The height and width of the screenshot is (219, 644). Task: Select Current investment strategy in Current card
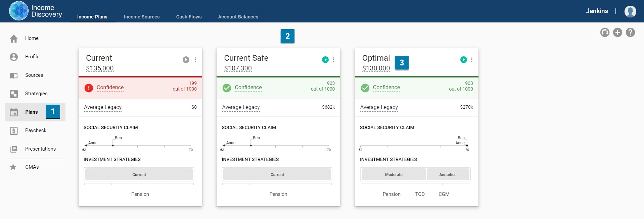pyautogui.click(x=139, y=174)
